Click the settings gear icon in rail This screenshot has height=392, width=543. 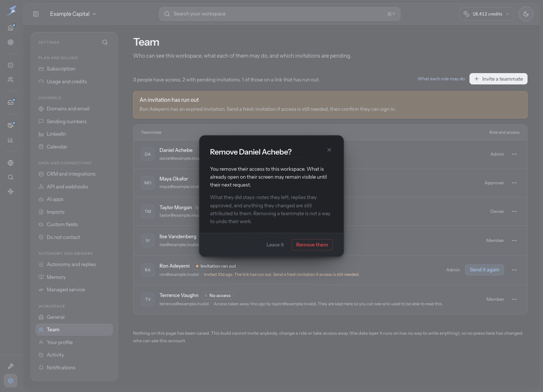11,381
